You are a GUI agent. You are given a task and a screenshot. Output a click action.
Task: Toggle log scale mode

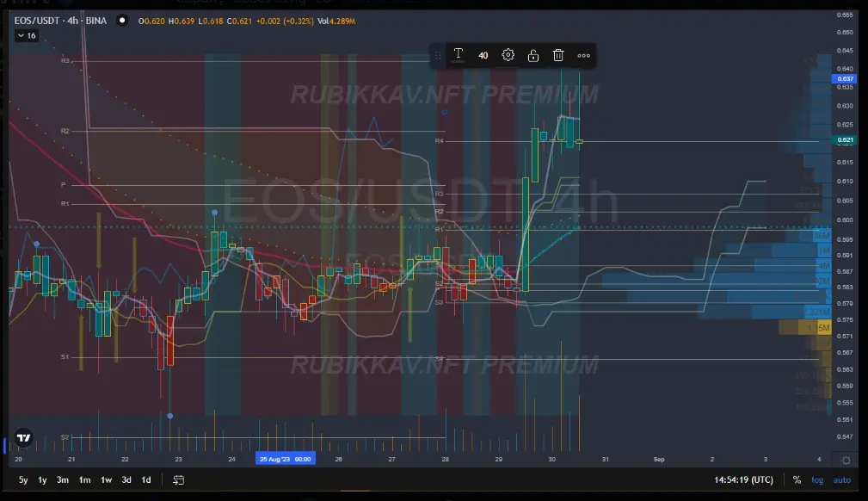tap(817, 480)
